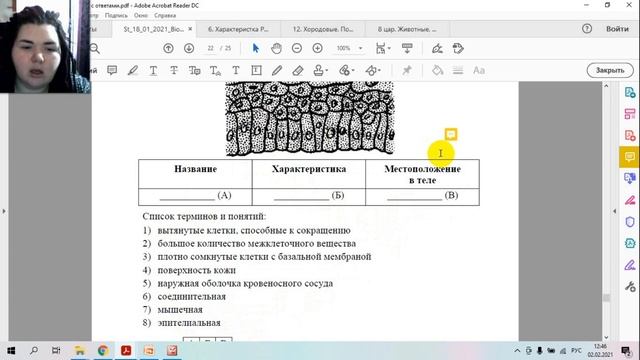Click the Закрыть button

[x=610, y=70]
